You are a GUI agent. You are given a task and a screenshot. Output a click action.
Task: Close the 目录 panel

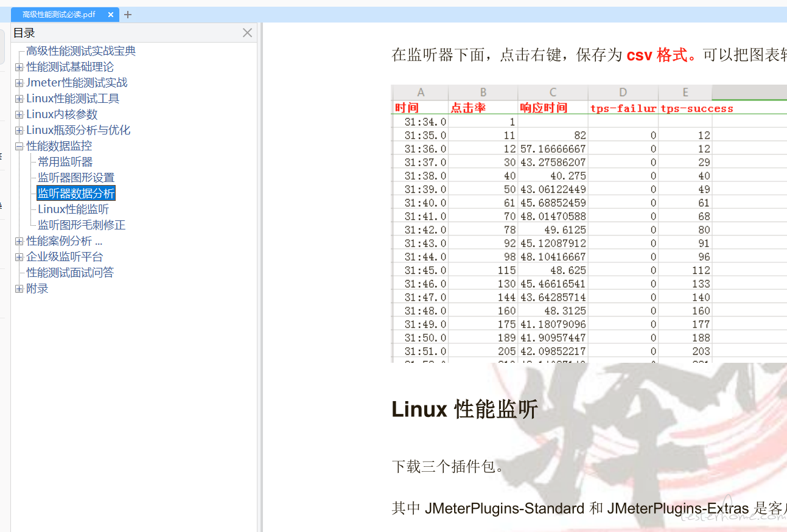click(247, 33)
